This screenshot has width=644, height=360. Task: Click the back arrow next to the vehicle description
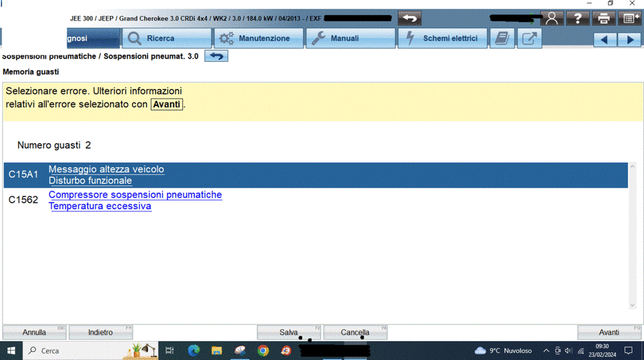point(410,19)
